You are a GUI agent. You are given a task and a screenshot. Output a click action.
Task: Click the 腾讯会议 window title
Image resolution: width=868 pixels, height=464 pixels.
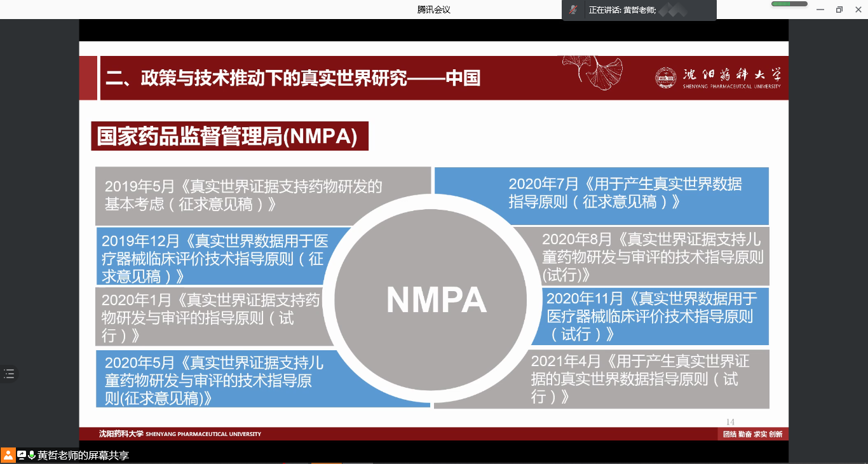point(434,10)
